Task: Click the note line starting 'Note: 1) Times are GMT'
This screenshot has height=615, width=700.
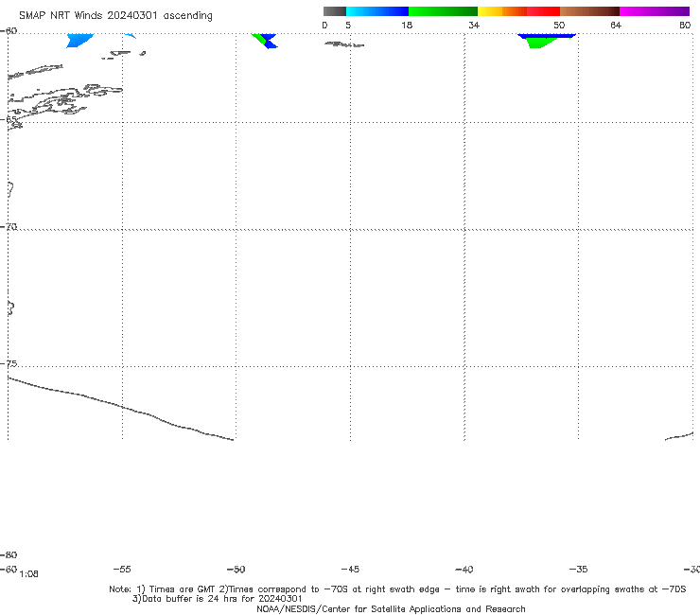Action: click(x=397, y=589)
